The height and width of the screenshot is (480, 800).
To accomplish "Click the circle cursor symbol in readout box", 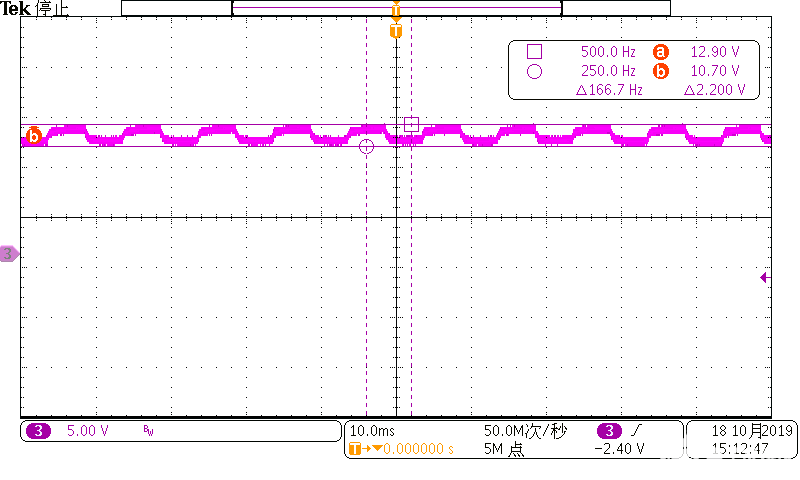I will tap(534, 71).
